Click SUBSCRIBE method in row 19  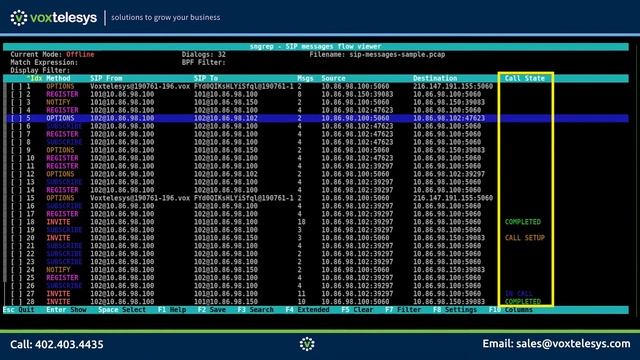64,230
